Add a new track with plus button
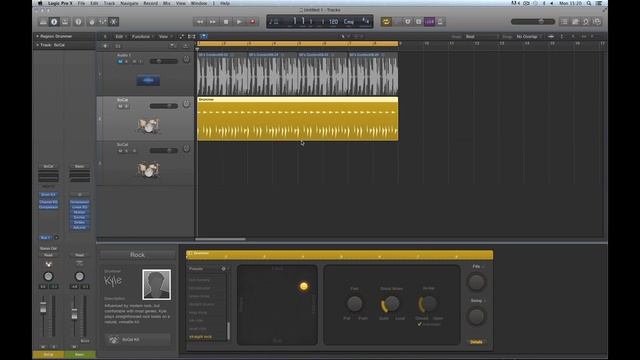The height and width of the screenshot is (360, 640). [x=105, y=46]
